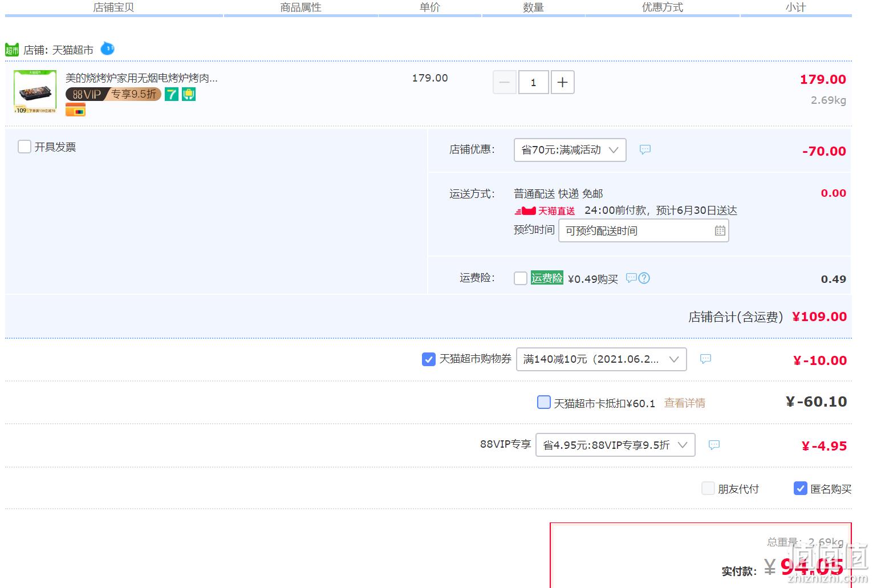Decrease quantity with the minus button

[505, 82]
